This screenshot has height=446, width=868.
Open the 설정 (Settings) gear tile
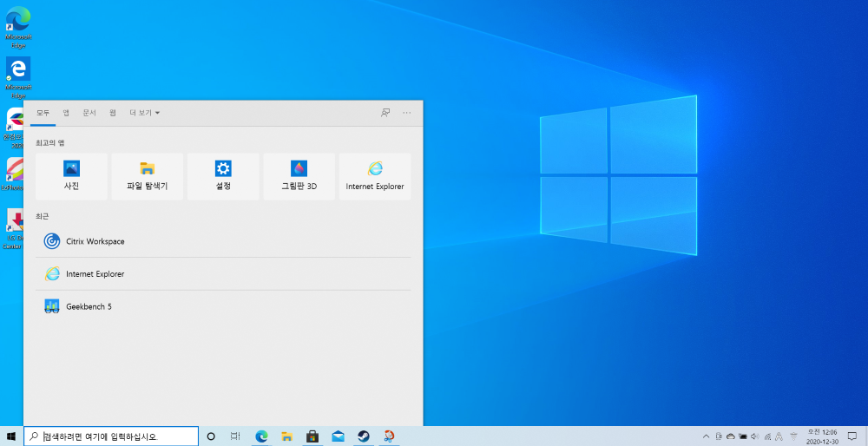[223, 176]
